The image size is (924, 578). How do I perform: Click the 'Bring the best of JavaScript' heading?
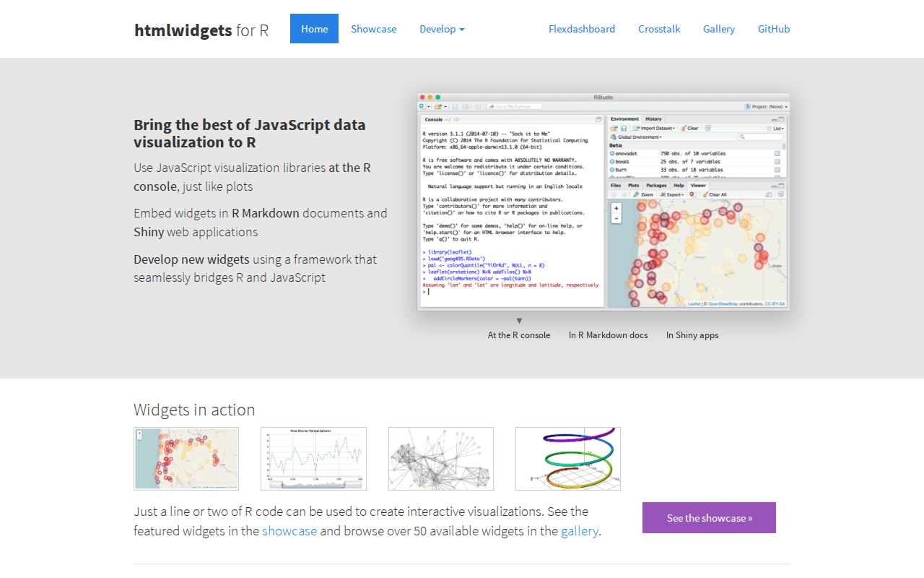(250, 133)
